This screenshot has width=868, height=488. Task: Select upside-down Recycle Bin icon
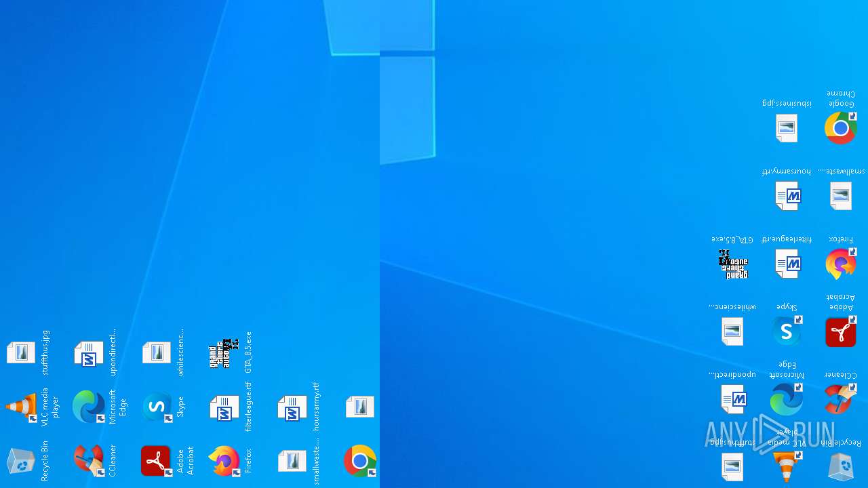point(841,467)
